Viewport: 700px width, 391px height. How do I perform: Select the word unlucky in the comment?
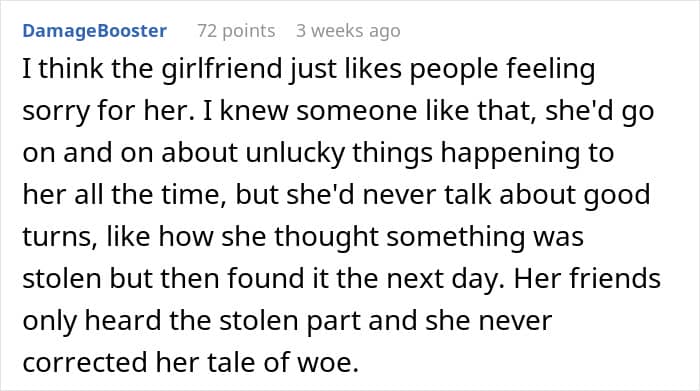click(295, 153)
